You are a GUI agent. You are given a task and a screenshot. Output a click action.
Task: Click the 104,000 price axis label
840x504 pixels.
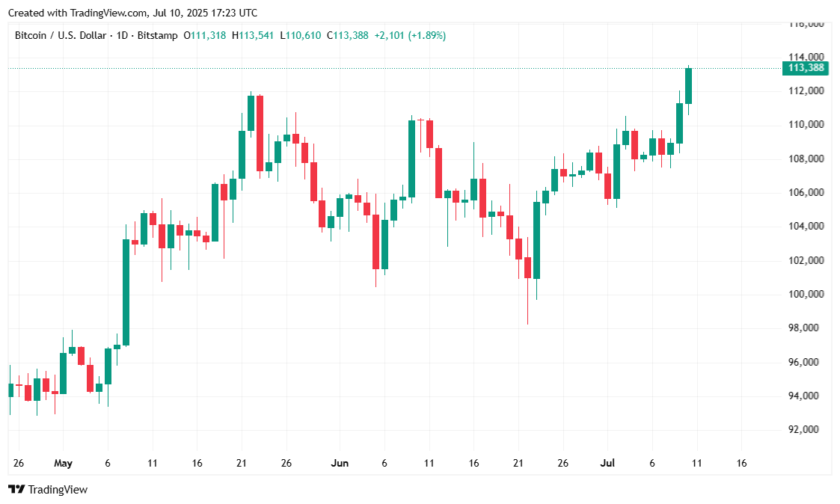click(806, 226)
